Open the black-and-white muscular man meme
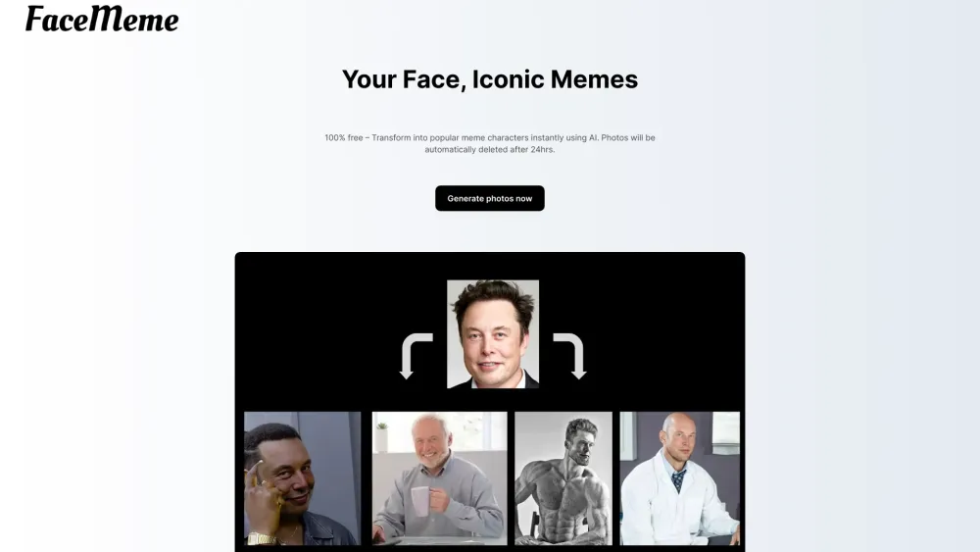The width and height of the screenshot is (980, 552). [x=563, y=478]
